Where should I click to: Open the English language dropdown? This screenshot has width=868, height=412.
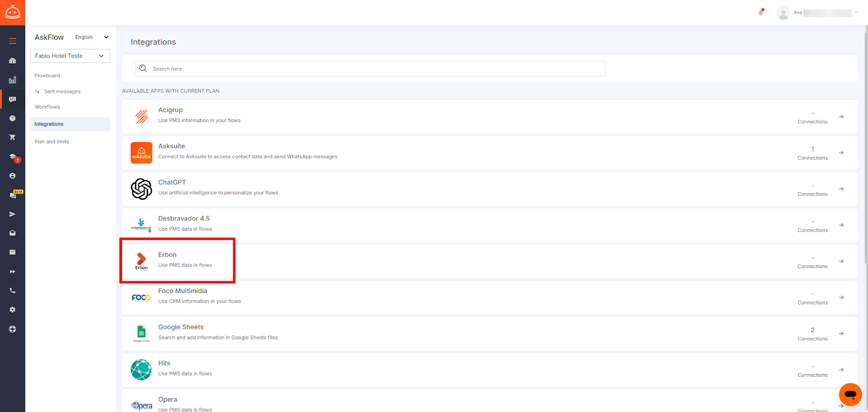92,37
